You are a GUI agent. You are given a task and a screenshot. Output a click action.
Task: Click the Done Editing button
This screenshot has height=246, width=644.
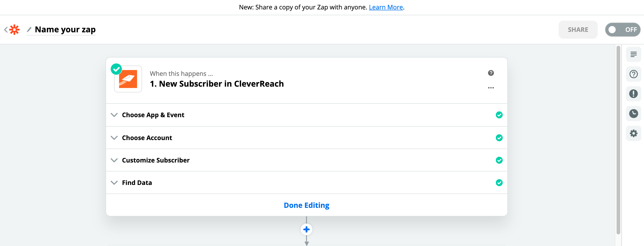click(x=306, y=205)
